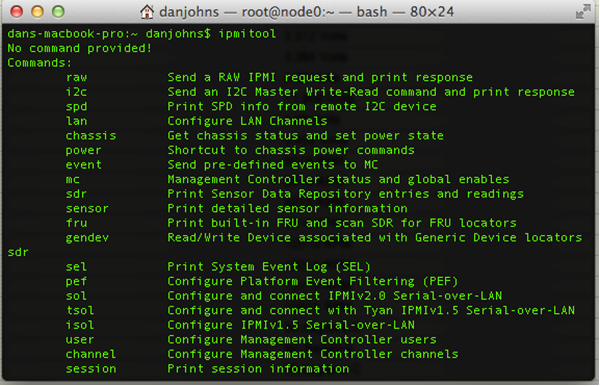This screenshot has height=386, width=600.
Task: Click the home folder icon in title bar
Action: pos(147,11)
